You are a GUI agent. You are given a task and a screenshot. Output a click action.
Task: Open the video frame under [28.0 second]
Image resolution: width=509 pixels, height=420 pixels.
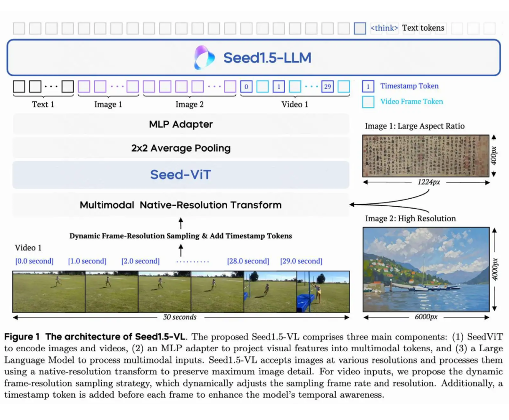tap(271, 292)
